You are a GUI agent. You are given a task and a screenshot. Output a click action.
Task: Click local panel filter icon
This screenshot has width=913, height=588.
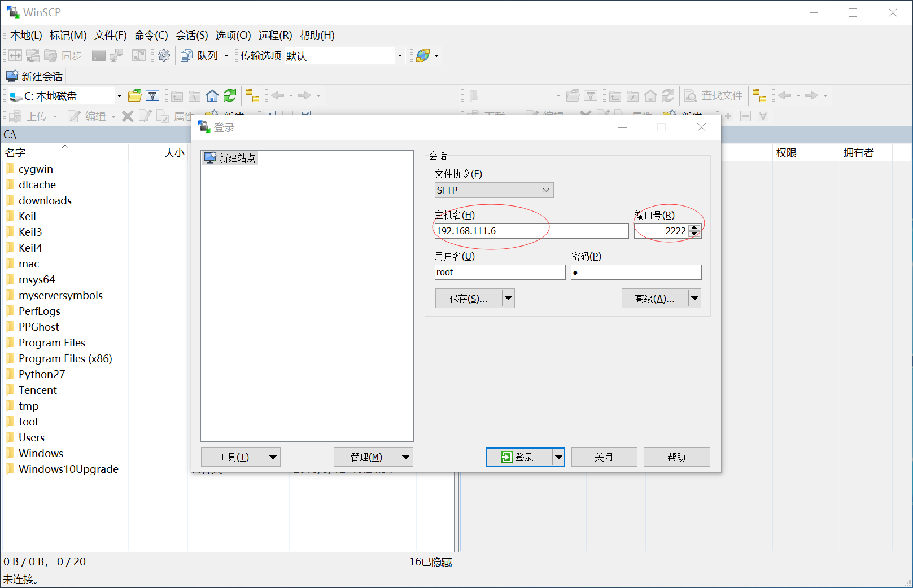(152, 95)
